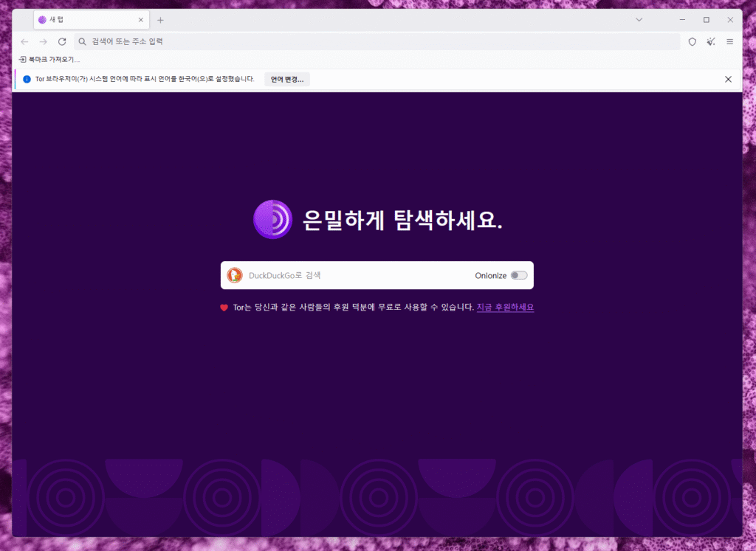Open the hamburger application menu
The height and width of the screenshot is (551, 756).
(x=730, y=42)
